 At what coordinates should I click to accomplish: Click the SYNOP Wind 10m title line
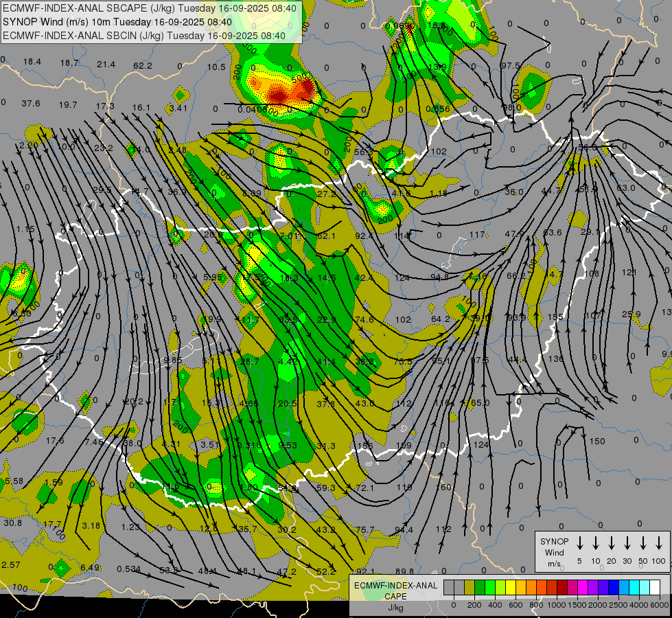(117, 22)
